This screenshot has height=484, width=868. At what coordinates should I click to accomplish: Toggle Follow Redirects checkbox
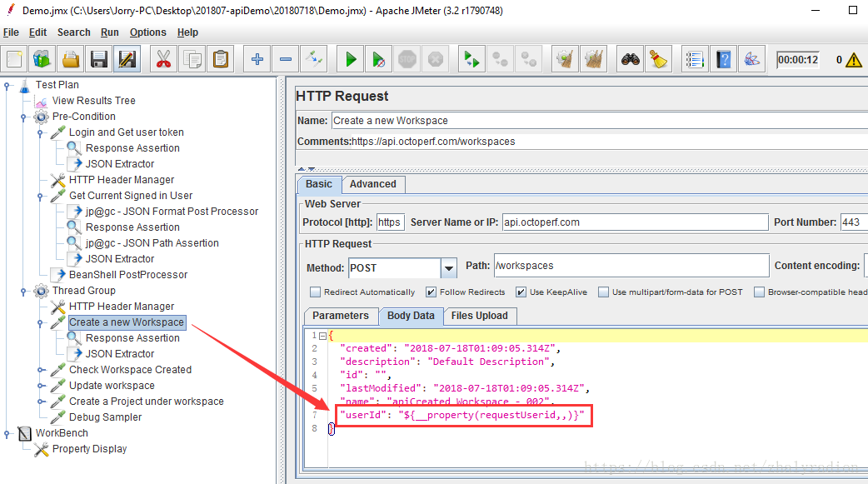(x=431, y=292)
